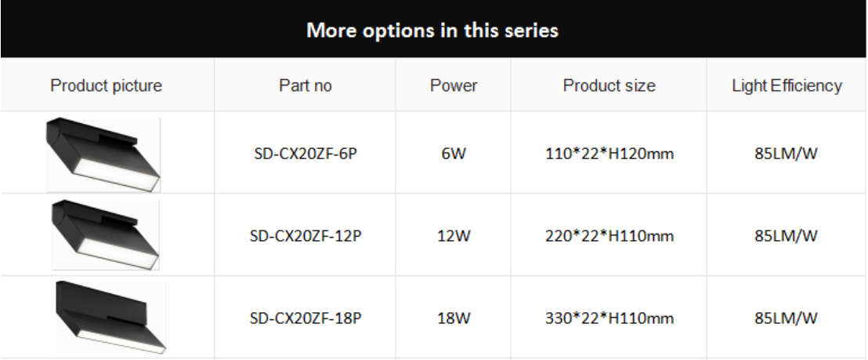Click the 85LM/W value in the 6W row
The image size is (868, 360).
(786, 154)
